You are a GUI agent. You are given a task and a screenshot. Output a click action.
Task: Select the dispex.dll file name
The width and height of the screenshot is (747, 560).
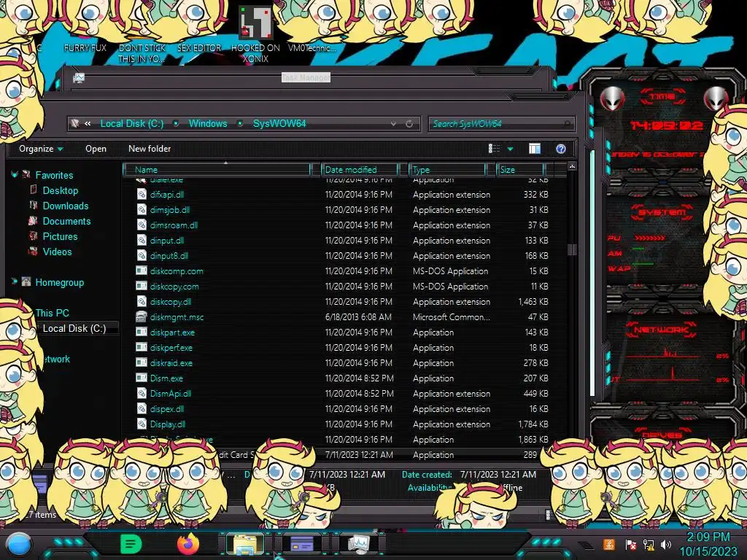tap(167, 408)
